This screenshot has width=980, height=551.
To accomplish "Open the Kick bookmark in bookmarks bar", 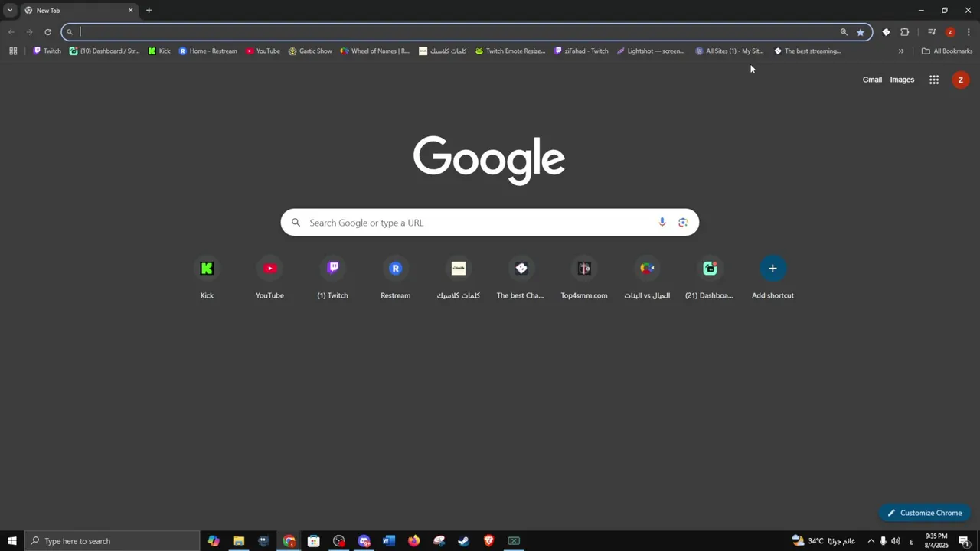I will tap(159, 51).
